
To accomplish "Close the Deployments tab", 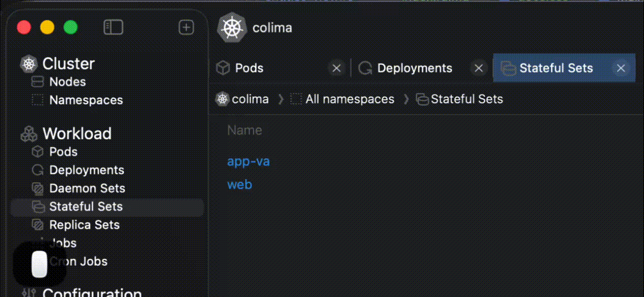I will [x=478, y=68].
